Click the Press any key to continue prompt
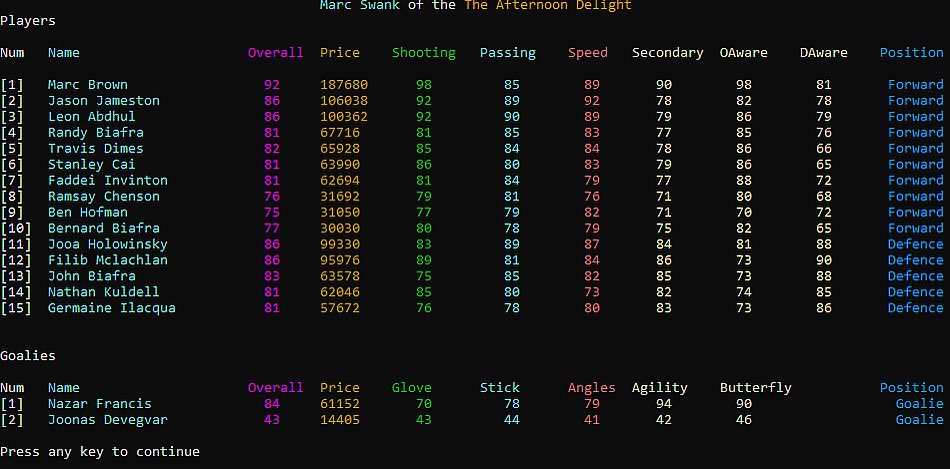 (100, 452)
